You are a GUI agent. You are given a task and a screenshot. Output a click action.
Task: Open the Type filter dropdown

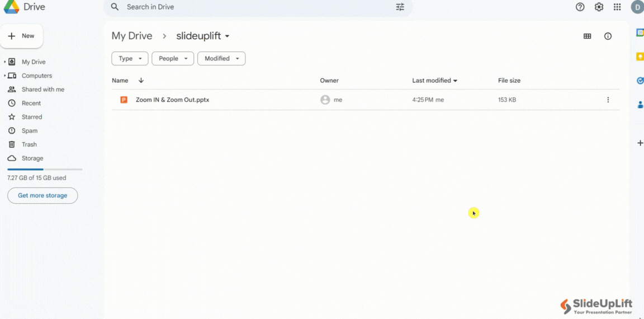(x=130, y=58)
